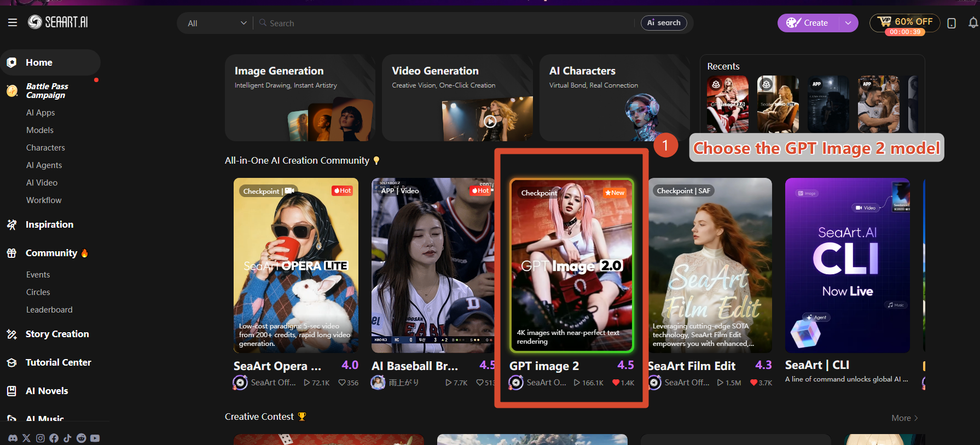Click the Community gift icon
The image size is (980, 445).
(11, 253)
